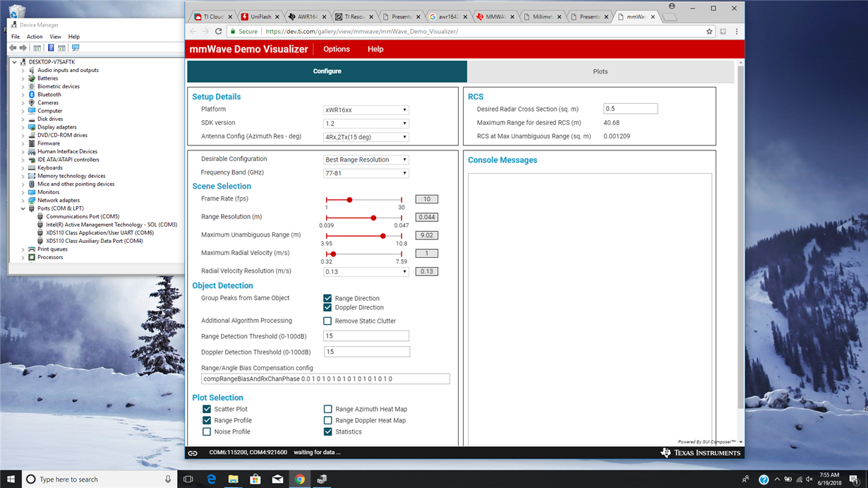Open the Options menu in the visualizer
Screen dimensions: 868x488
click(x=337, y=49)
